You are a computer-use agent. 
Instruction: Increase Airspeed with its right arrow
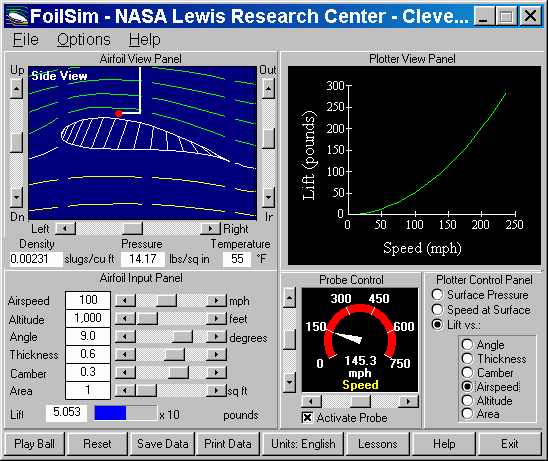click(216, 301)
